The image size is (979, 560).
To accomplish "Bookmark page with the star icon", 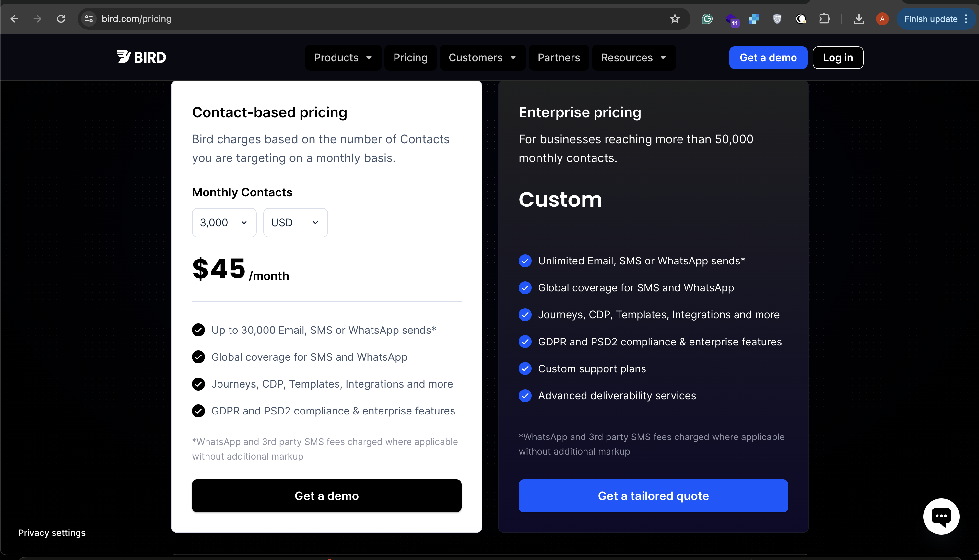I will [x=675, y=19].
